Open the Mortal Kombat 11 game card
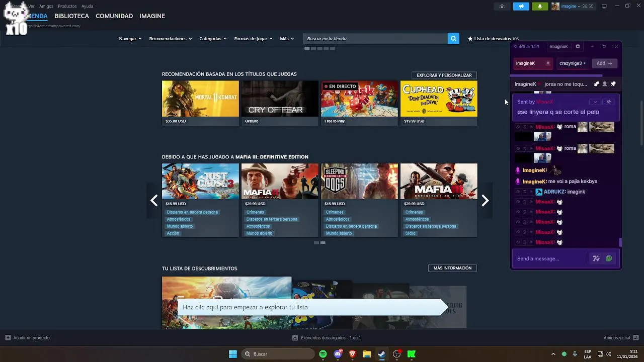Image resolution: width=644 pixels, height=362 pixels. coord(200,103)
